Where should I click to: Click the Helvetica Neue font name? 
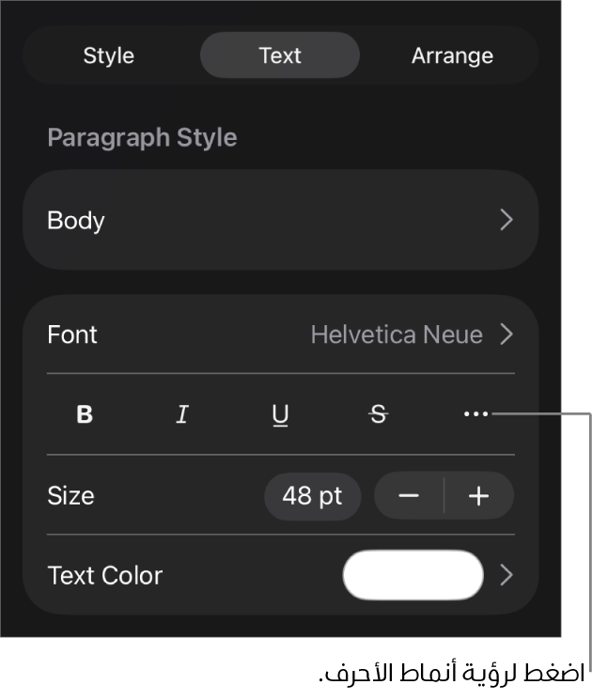(397, 334)
